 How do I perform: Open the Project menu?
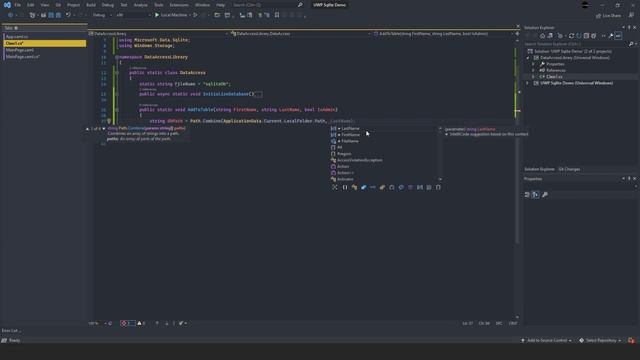click(x=73, y=5)
